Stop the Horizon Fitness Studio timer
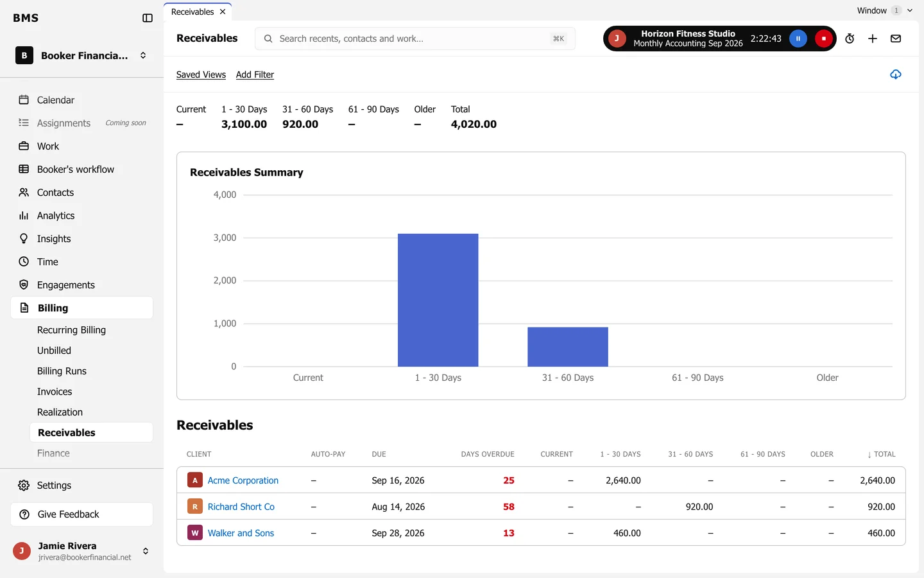Screen dimensions: 924x578 824,39
